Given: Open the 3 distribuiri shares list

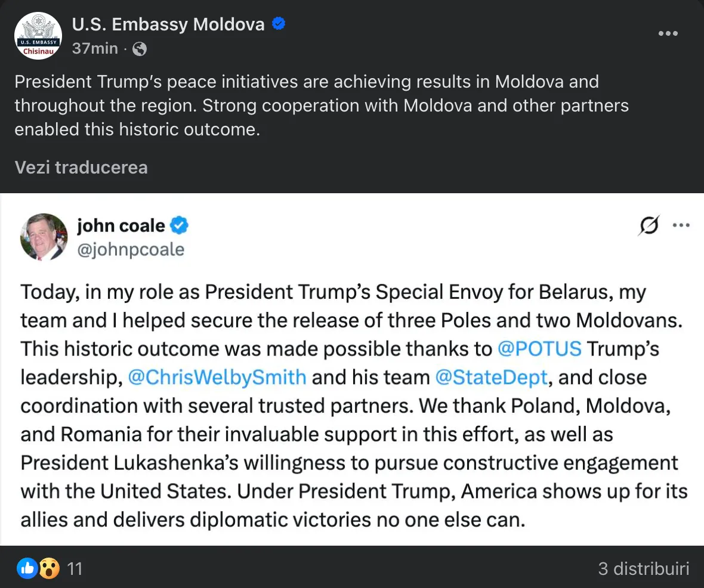Looking at the screenshot, I should point(643,568).
